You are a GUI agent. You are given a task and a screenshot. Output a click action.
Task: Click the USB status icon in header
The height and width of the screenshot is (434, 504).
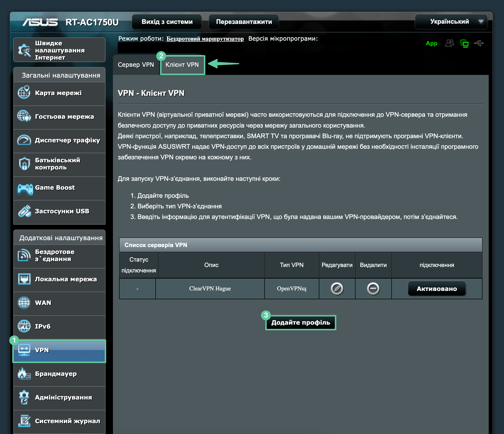point(479,43)
